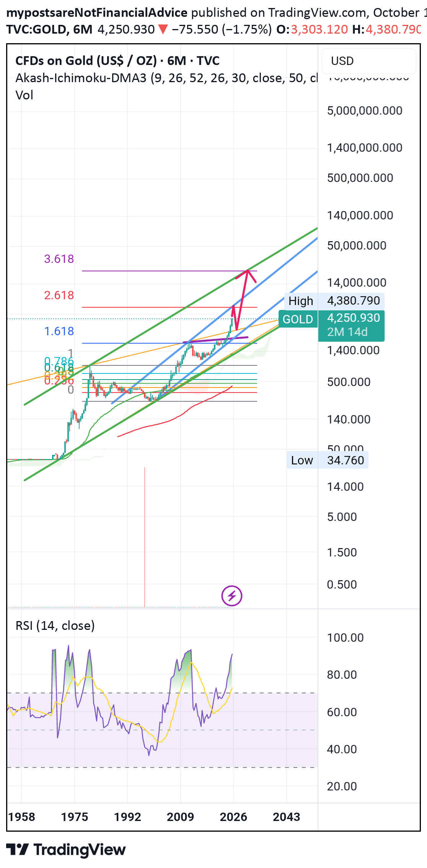Open the USD currency selector
427x868 pixels.
[368, 61]
